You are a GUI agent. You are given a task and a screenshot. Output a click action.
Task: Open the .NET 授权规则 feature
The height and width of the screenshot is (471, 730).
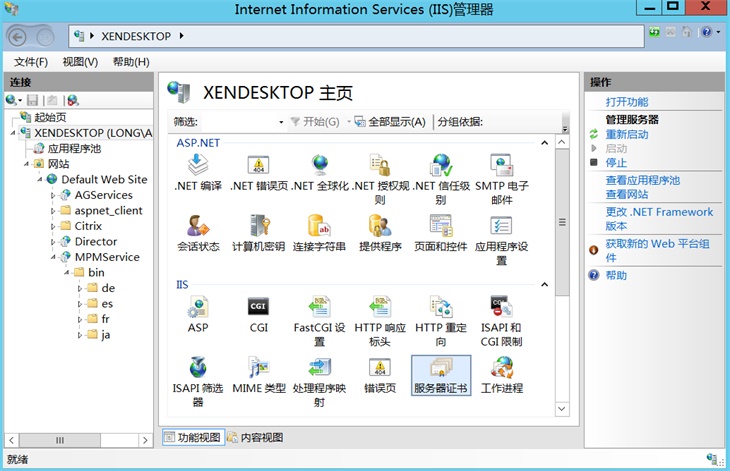[380, 180]
